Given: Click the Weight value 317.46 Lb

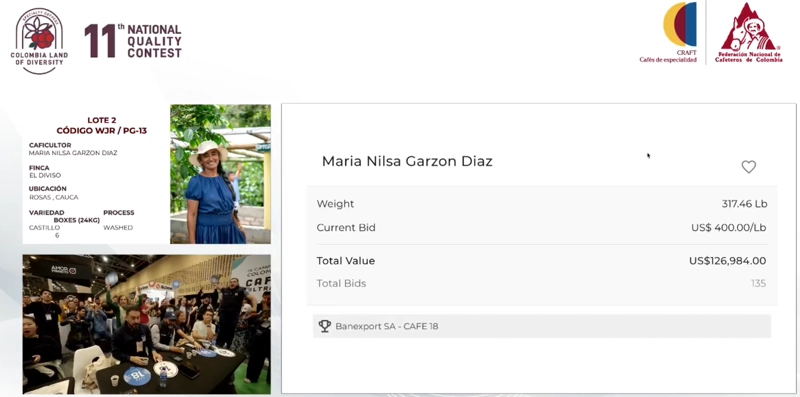Looking at the screenshot, I should point(744,204).
